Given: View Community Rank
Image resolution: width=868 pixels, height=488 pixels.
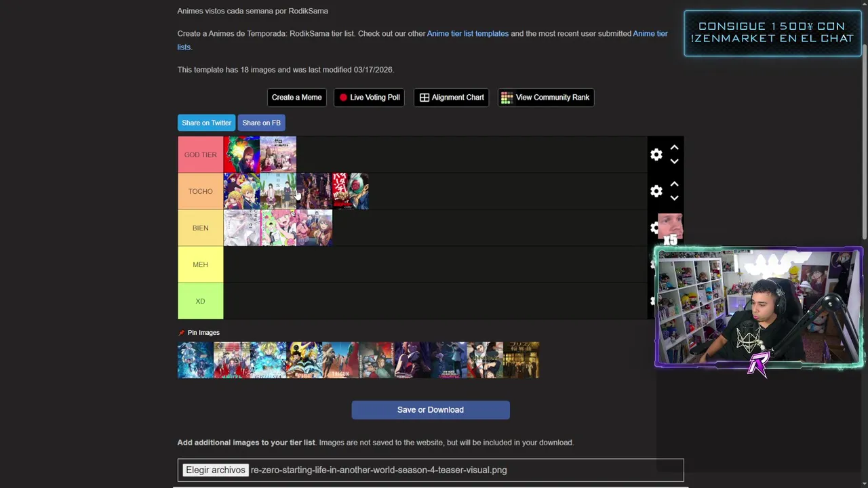Looking at the screenshot, I should (x=546, y=98).
